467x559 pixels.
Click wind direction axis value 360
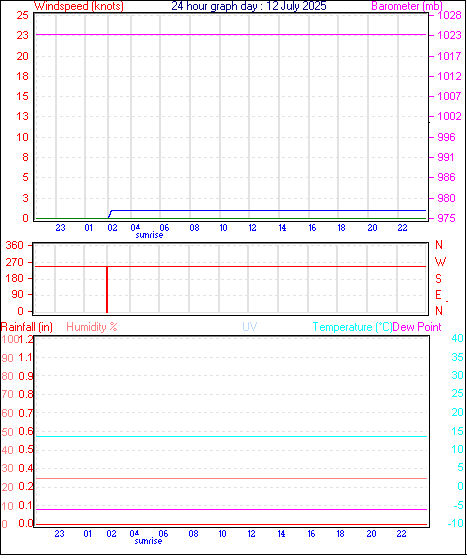point(14,245)
